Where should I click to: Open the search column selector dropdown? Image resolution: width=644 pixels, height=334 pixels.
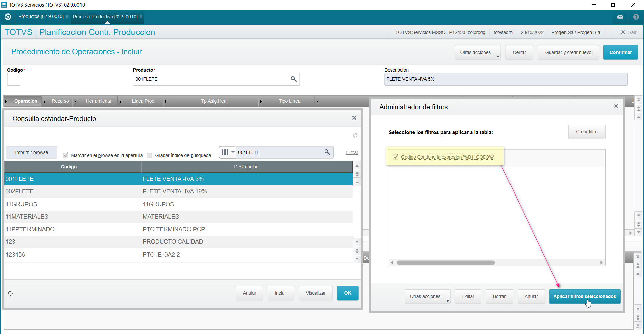pos(228,152)
